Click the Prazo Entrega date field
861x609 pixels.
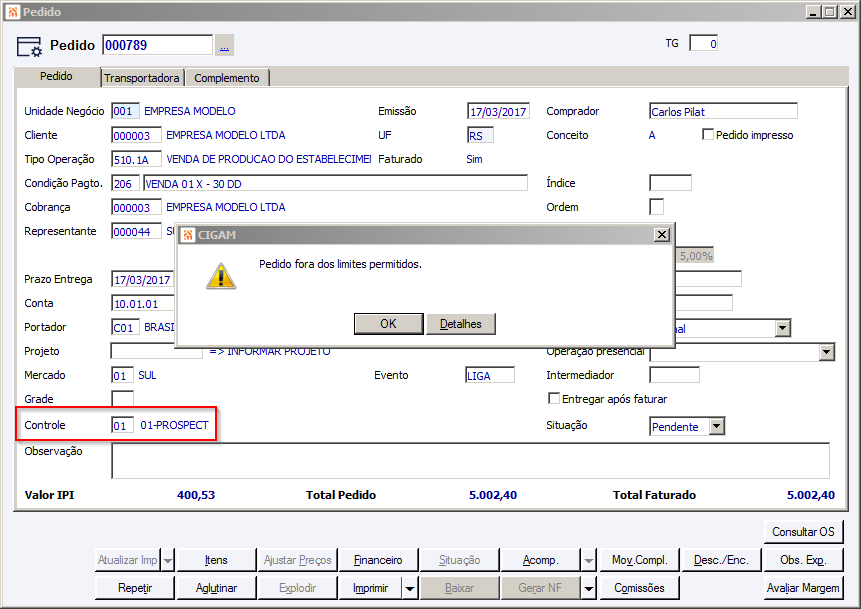pyautogui.click(x=143, y=280)
